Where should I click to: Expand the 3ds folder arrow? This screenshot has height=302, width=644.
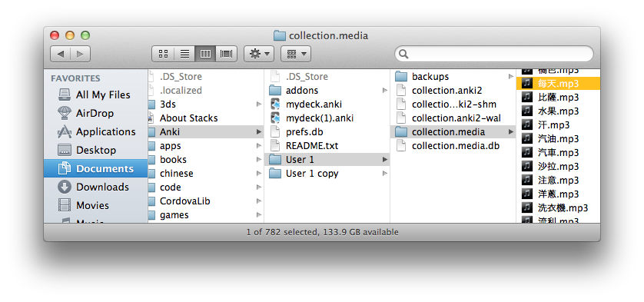(x=259, y=105)
